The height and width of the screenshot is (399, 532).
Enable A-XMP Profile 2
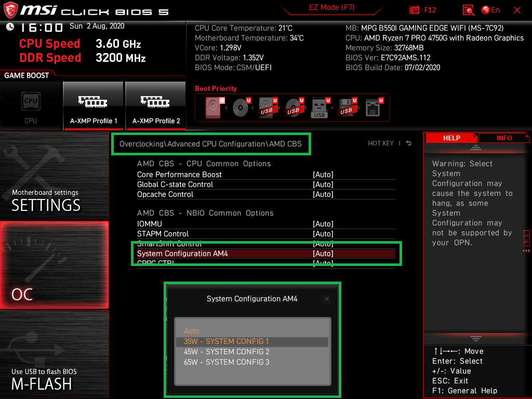tap(156, 106)
